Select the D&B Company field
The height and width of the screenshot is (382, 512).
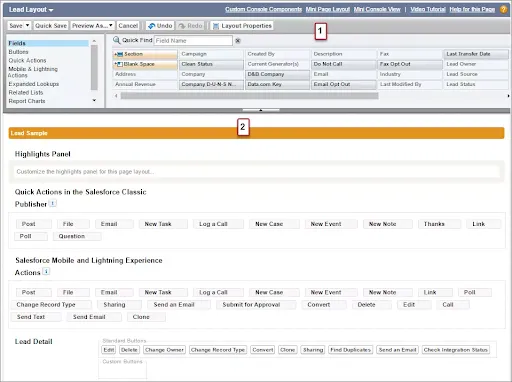coord(278,74)
